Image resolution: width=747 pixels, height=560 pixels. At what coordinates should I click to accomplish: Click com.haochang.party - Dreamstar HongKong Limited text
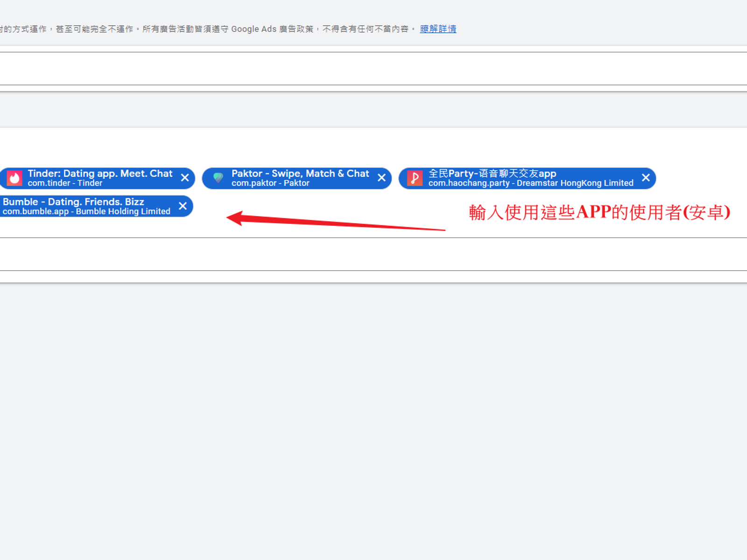[531, 183]
